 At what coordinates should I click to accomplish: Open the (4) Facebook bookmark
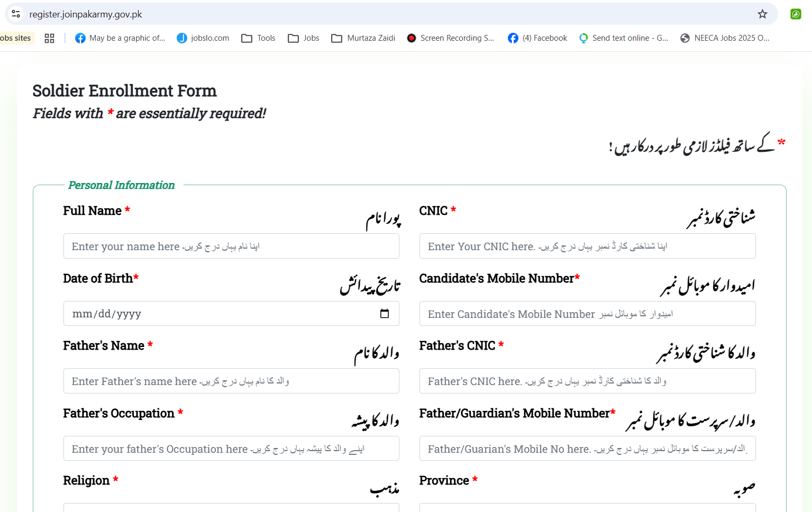pyautogui.click(x=537, y=38)
